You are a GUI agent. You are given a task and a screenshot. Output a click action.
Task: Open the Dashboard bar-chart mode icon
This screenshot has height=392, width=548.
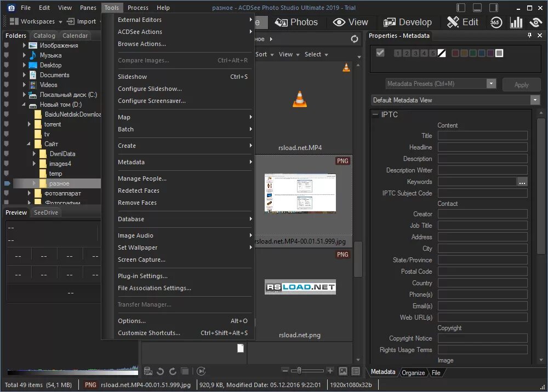click(516, 22)
